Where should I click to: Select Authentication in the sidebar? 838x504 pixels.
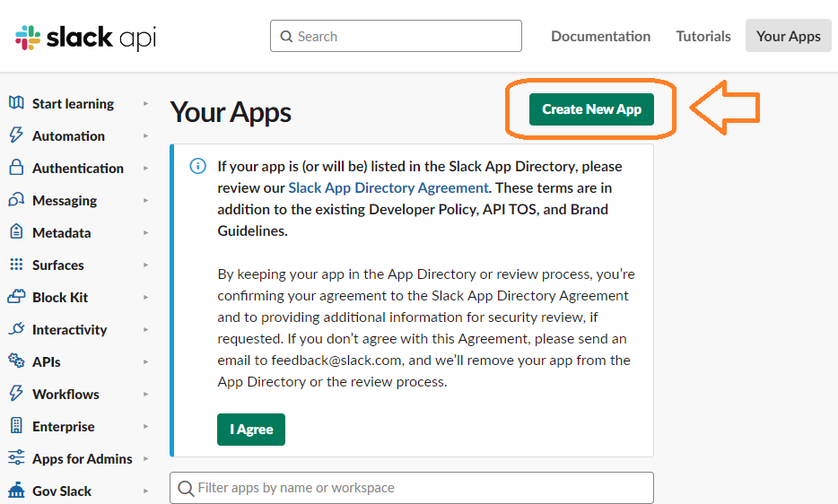click(78, 169)
